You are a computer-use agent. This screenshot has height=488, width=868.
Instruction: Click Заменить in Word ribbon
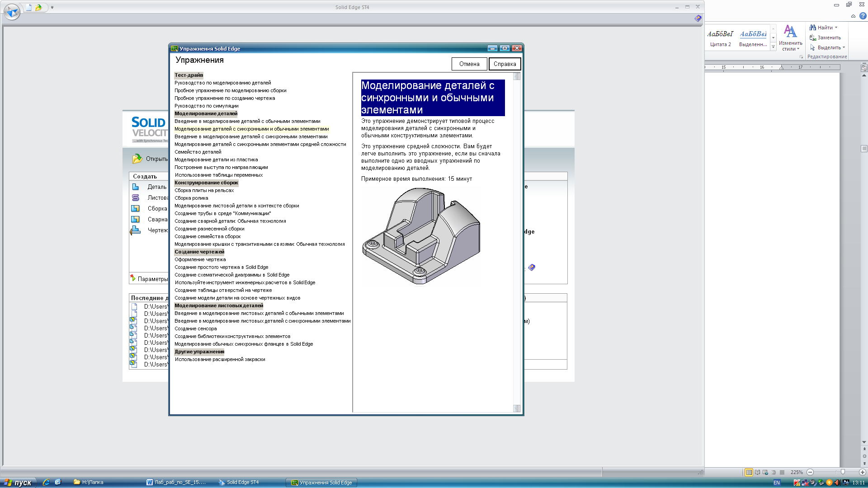pyautogui.click(x=825, y=38)
